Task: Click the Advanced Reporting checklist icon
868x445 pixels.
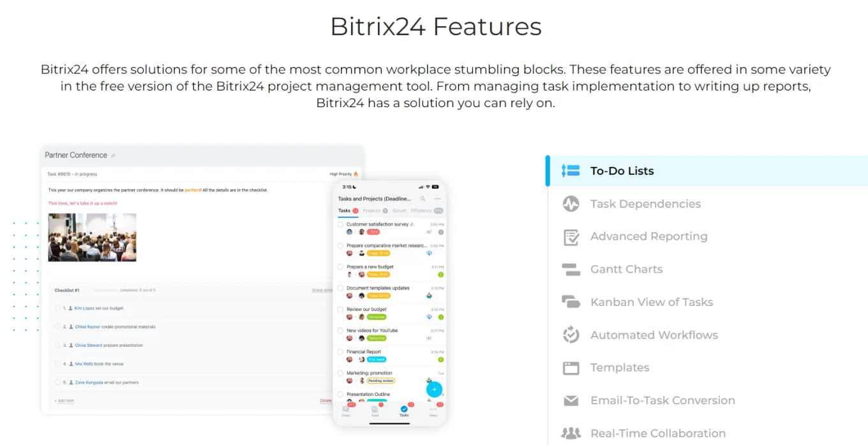Action: [571, 237]
